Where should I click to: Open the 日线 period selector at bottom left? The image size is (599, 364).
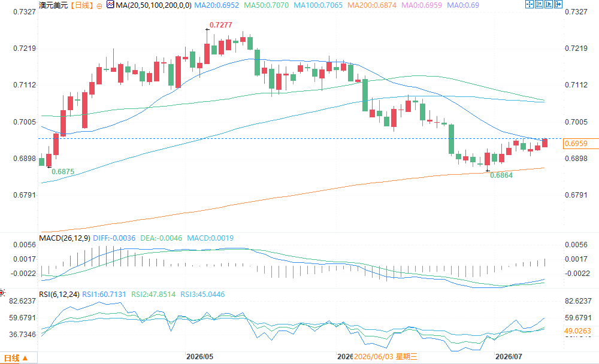(x=16, y=358)
